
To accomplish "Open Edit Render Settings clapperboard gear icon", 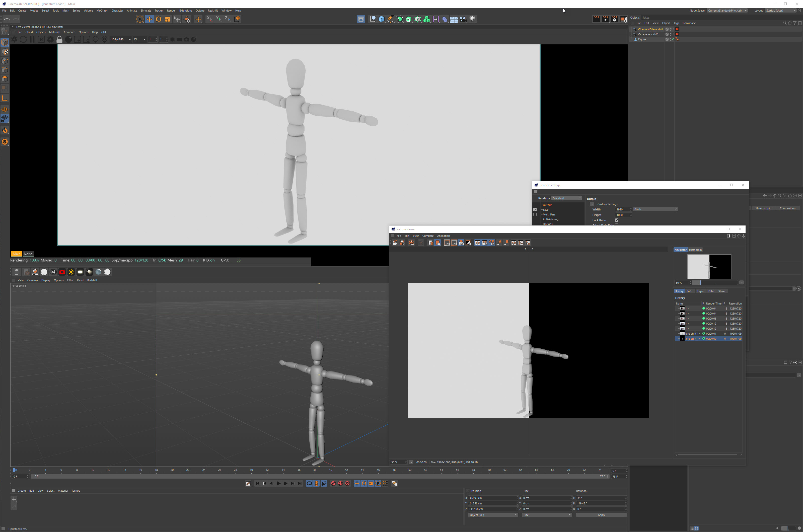I will 614,19.
